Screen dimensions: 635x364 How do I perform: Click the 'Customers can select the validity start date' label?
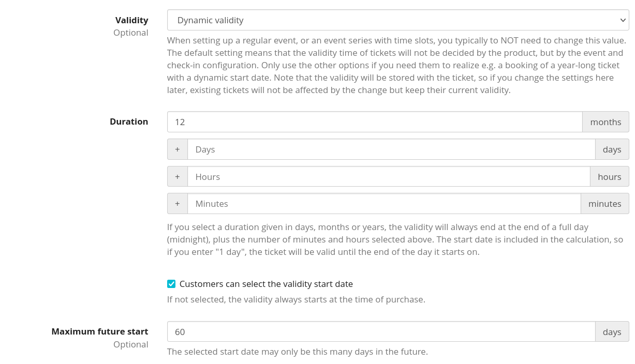point(266,284)
